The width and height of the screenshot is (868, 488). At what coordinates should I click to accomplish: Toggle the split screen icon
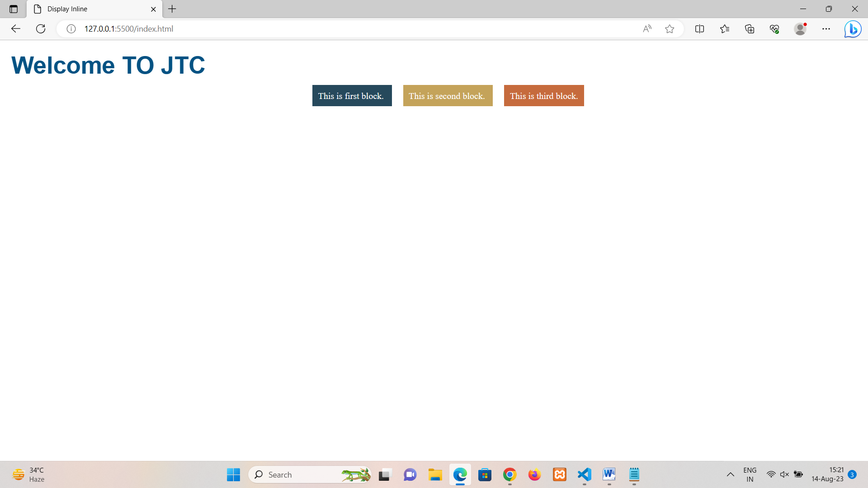699,29
